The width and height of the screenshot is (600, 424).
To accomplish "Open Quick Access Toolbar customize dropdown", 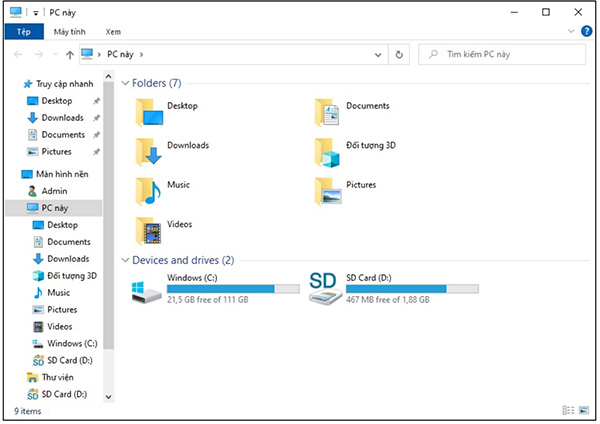I will pos(36,13).
